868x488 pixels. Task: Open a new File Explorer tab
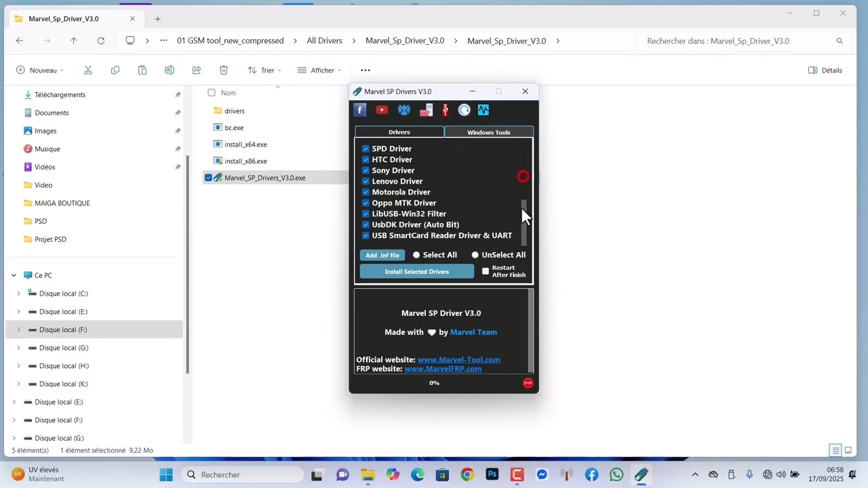pos(157,19)
